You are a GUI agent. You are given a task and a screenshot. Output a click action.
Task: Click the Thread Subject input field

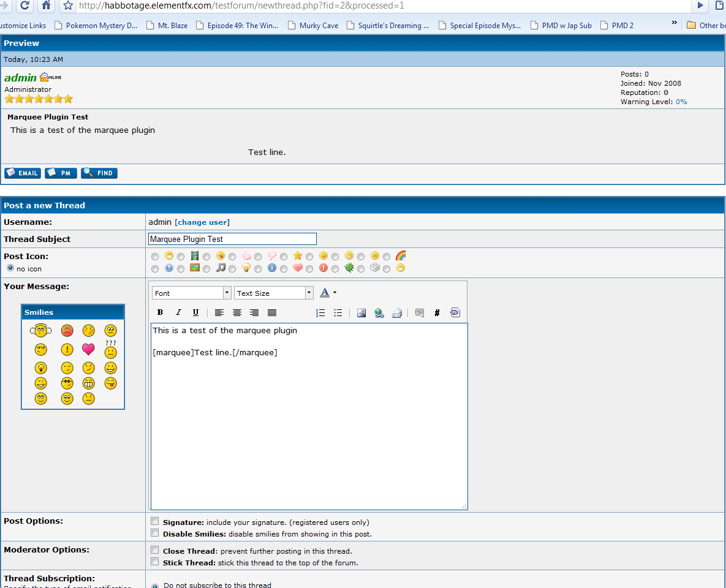click(232, 239)
